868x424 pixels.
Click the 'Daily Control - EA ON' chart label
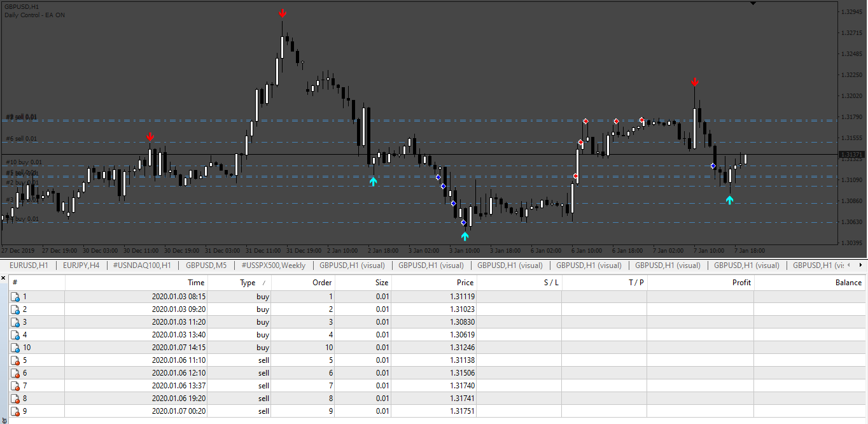pos(34,15)
